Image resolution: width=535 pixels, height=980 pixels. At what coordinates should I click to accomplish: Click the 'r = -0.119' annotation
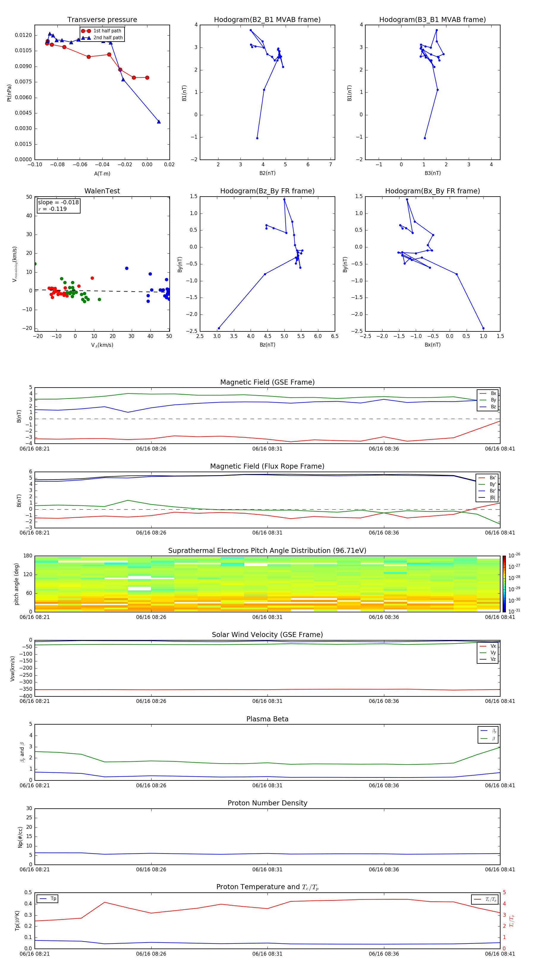tap(53, 209)
